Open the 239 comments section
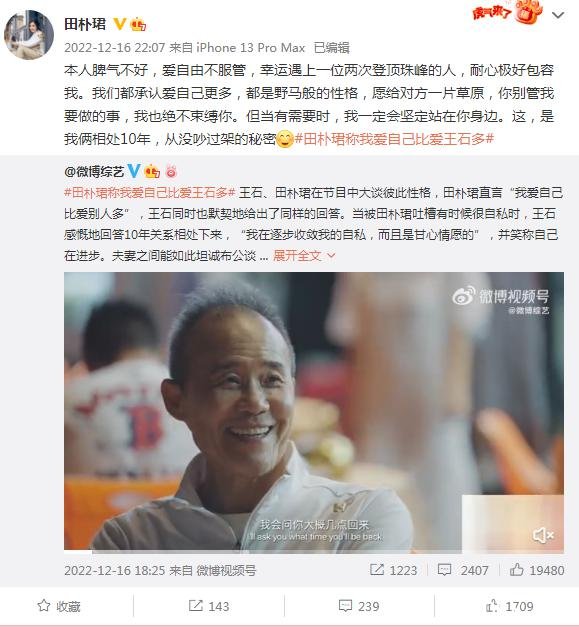Screen dimensions: 579x627 [359, 606]
